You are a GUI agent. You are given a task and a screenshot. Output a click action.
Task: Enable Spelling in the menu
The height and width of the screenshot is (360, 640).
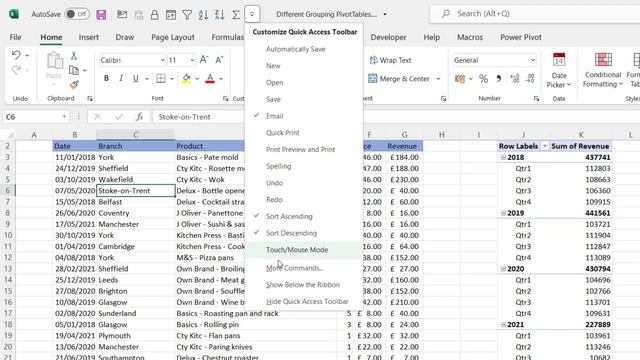pyautogui.click(x=304, y=166)
